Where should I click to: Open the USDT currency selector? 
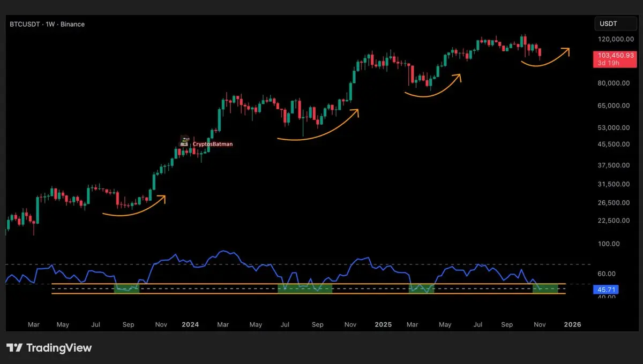pos(615,24)
